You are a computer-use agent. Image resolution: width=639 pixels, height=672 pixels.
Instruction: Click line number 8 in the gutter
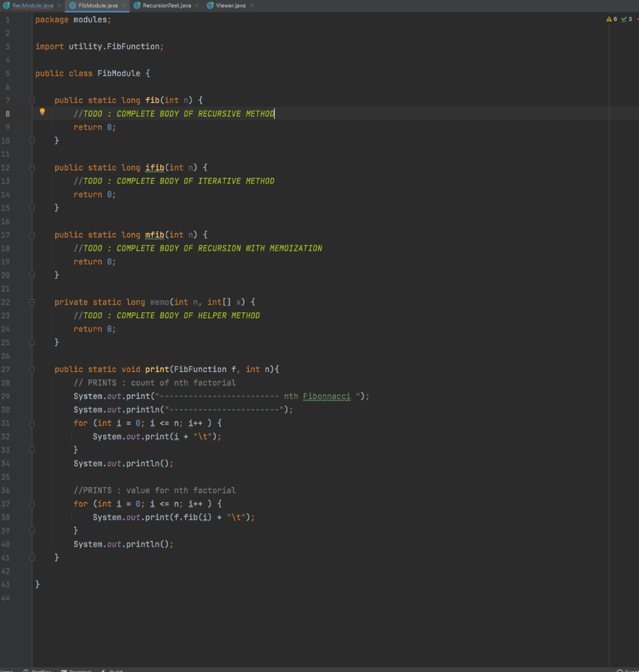[x=8, y=114]
